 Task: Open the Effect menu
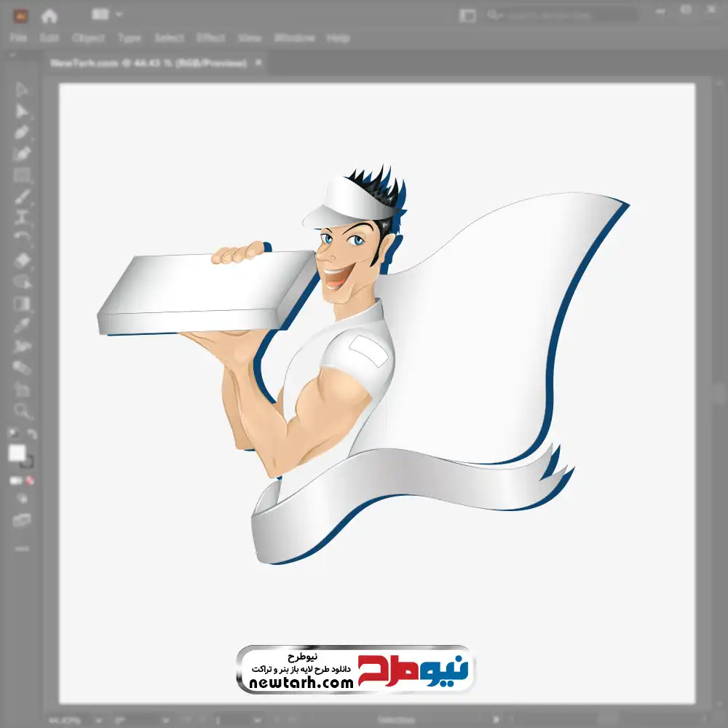[x=211, y=38]
